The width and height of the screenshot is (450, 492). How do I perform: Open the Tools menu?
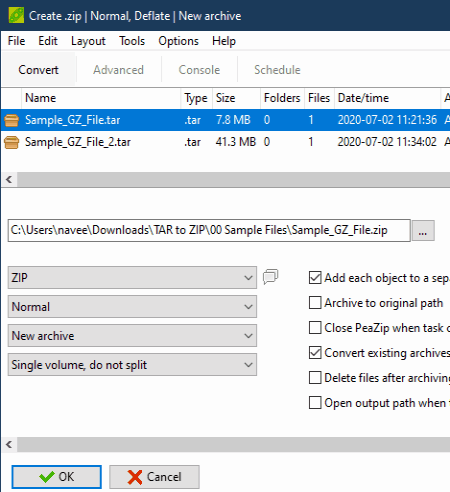132,41
